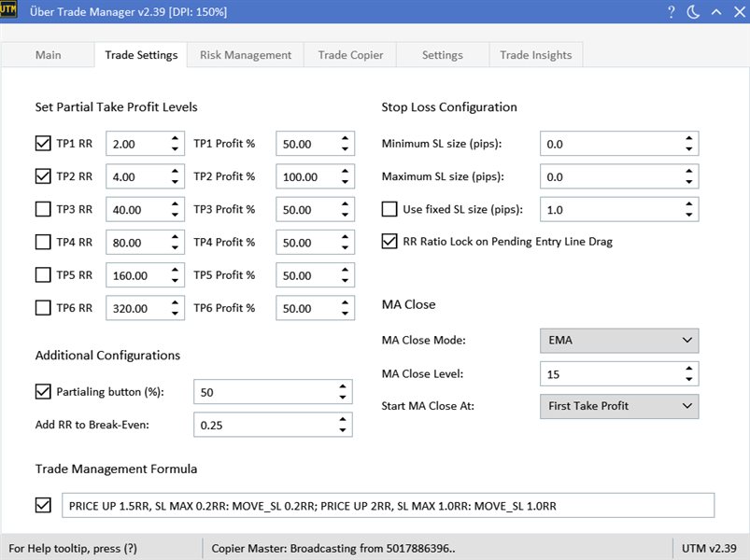
Task: Enable the TP3 RR checkbox
Action: pyautogui.click(x=43, y=210)
